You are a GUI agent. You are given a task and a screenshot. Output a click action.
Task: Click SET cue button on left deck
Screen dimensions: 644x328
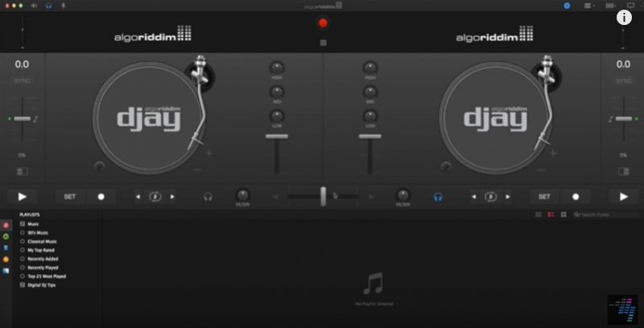[x=70, y=197]
